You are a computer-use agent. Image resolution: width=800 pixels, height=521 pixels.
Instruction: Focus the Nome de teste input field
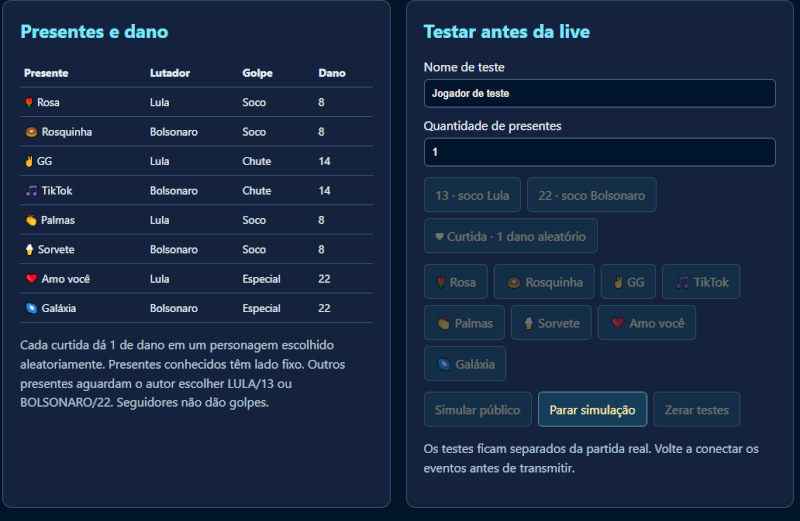pos(599,93)
